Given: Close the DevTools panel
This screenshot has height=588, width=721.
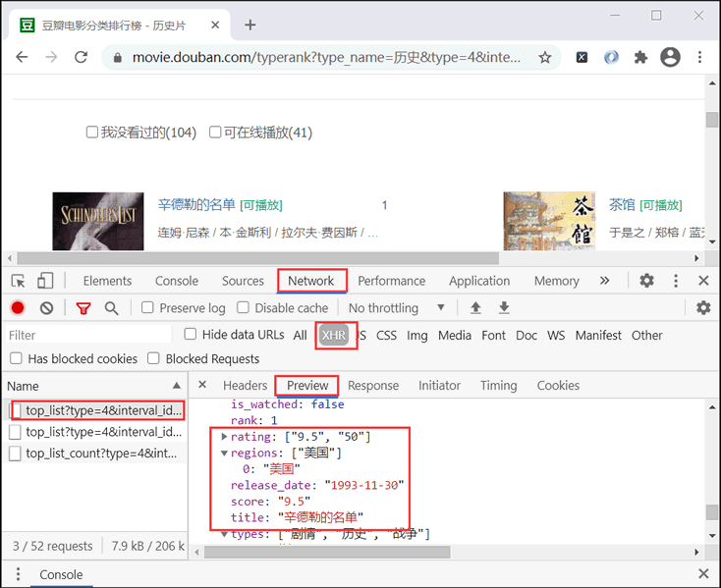Looking at the screenshot, I should [703, 280].
